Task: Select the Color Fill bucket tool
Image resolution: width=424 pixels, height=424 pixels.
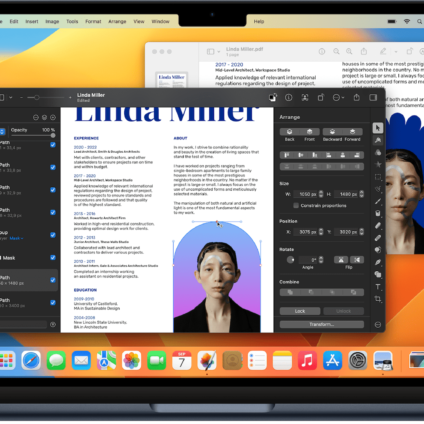Action: 378,213
